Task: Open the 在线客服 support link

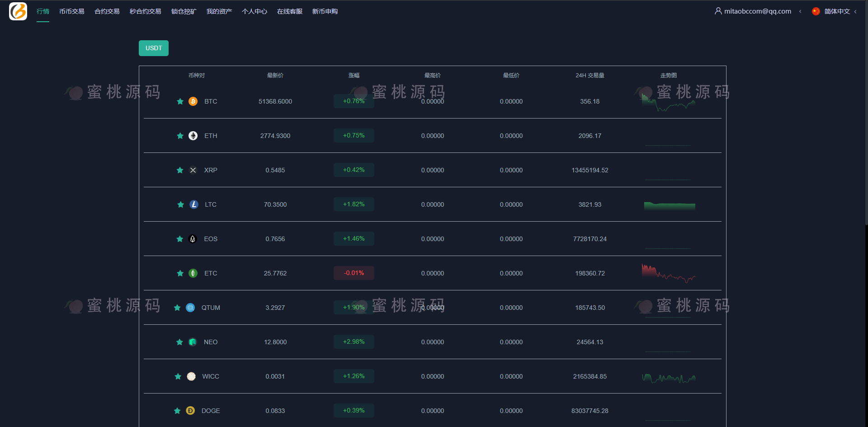Action: point(290,11)
